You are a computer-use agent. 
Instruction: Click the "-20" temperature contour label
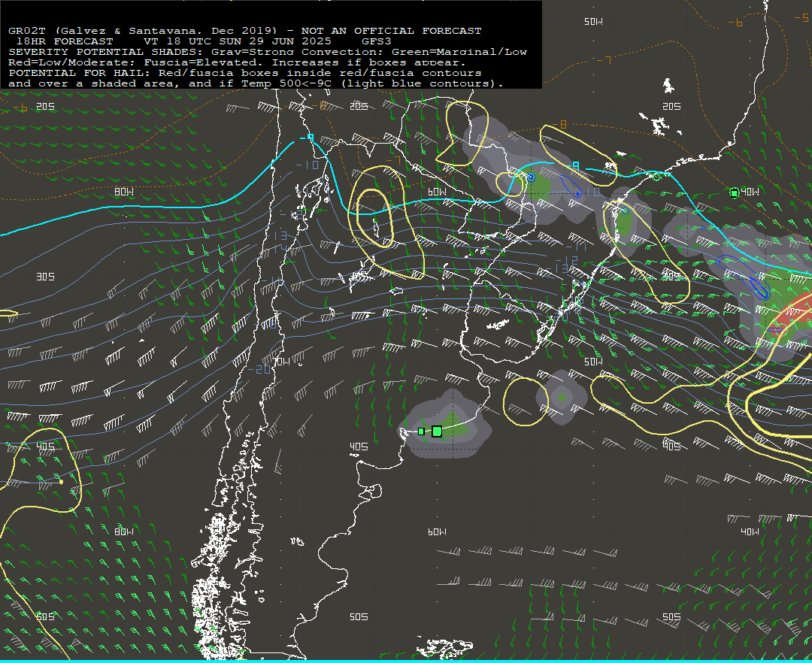pyautogui.click(x=259, y=369)
